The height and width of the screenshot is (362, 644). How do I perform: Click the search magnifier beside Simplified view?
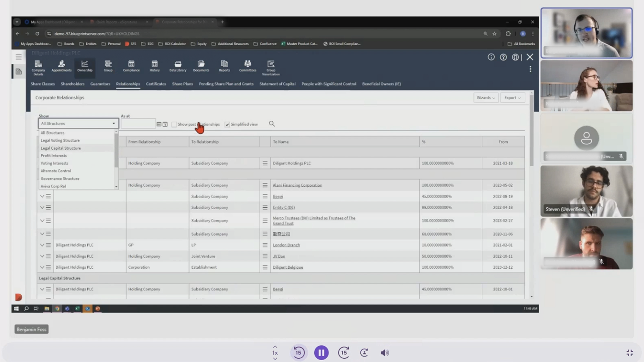[x=272, y=124]
